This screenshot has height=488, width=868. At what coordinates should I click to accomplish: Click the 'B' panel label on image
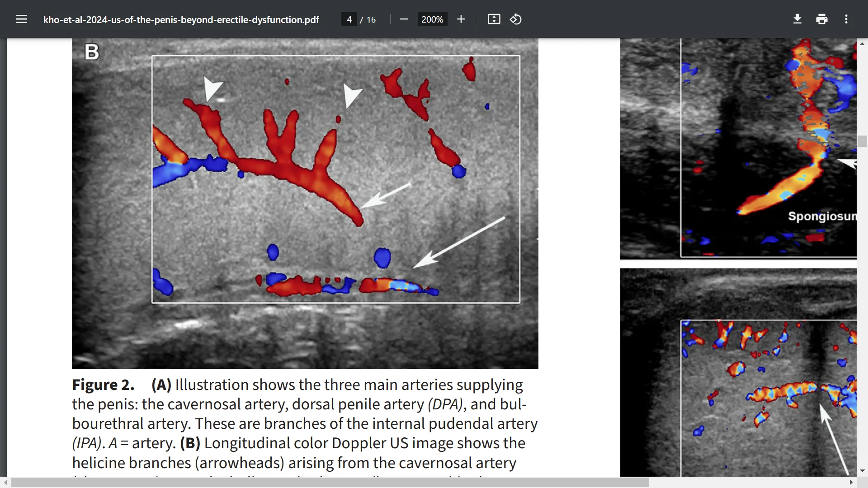tap(92, 52)
